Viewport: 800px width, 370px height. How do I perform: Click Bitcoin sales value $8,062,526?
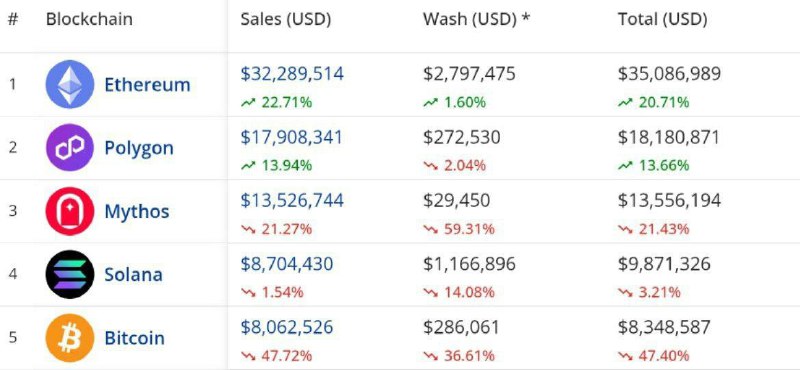287,327
